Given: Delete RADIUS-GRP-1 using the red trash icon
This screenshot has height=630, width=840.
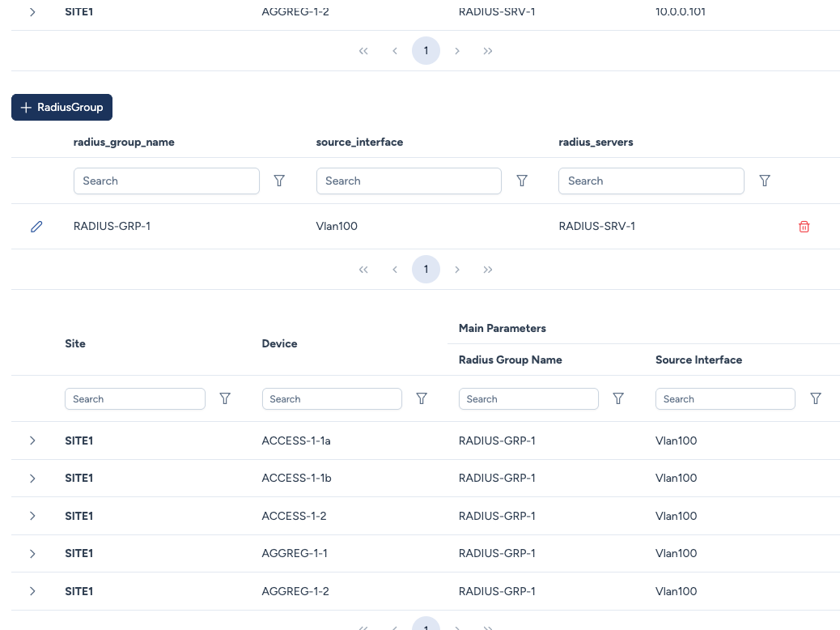Looking at the screenshot, I should click(x=804, y=227).
